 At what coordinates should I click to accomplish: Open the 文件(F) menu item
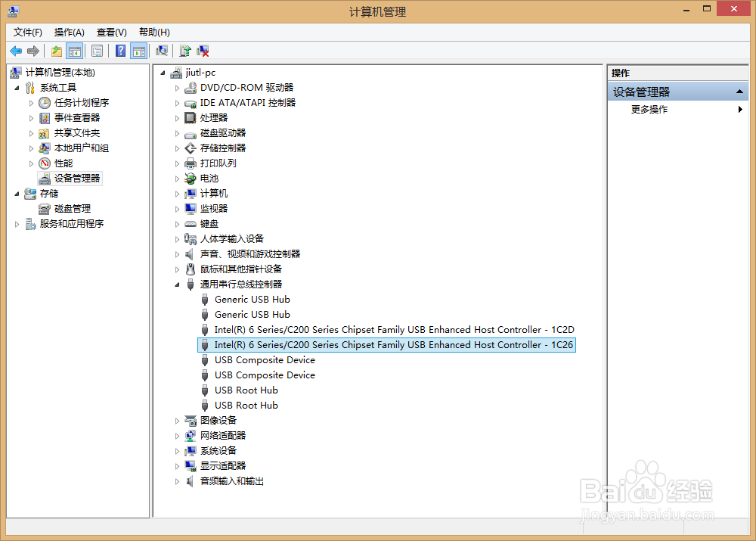tap(27, 32)
